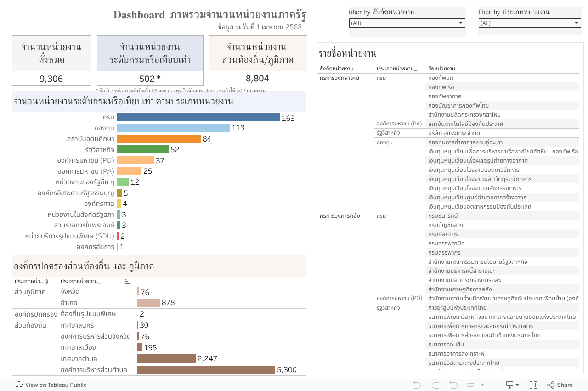The height and width of the screenshot is (391, 588).
Task: Click the A-Z sort icon beside ประเภทหน่ว..
Action: click(46, 281)
